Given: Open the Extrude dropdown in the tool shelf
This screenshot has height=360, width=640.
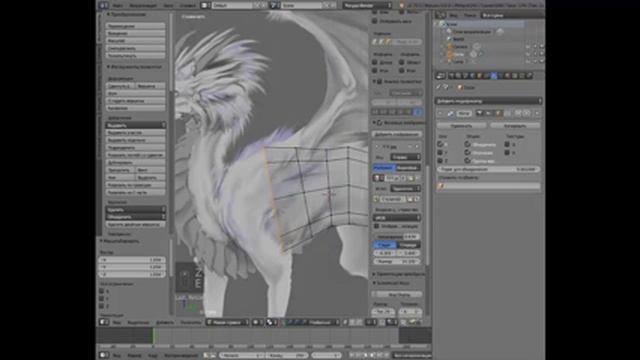Looking at the screenshot, I should click(136, 125).
